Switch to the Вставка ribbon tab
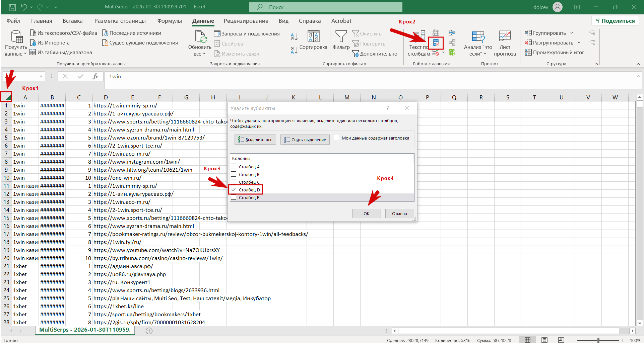Viewport: 644px width, 343px height. point(72,21)
